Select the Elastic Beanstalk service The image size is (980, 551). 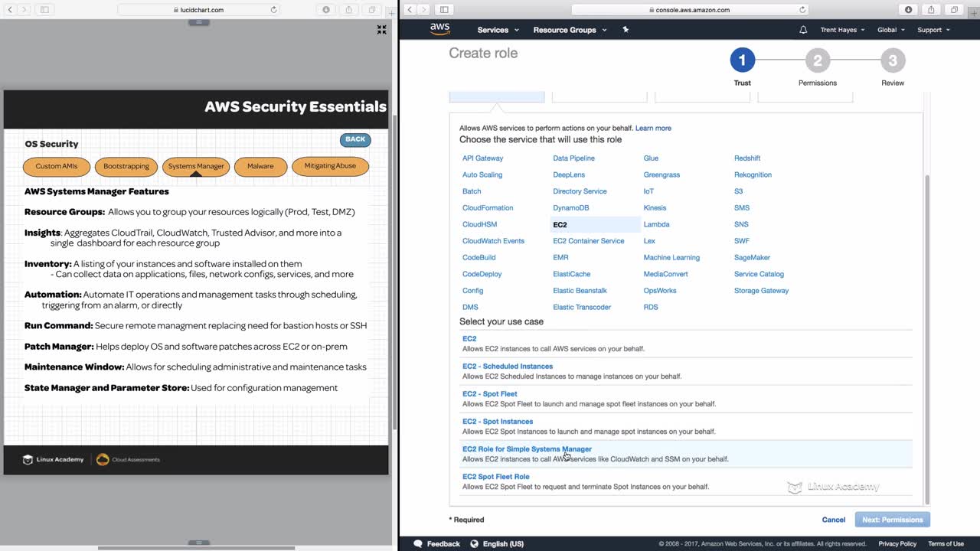(580, 291)
